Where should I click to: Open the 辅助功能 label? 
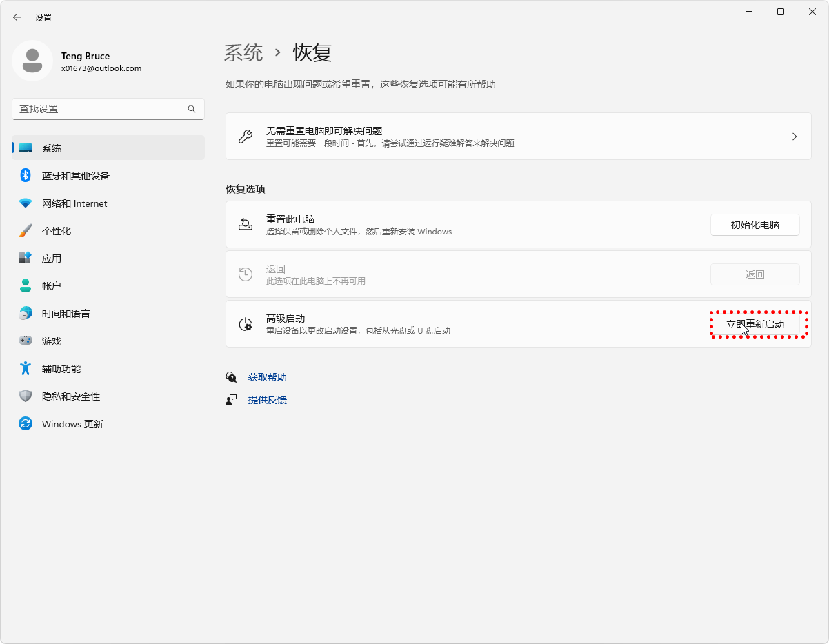point(61,369)
